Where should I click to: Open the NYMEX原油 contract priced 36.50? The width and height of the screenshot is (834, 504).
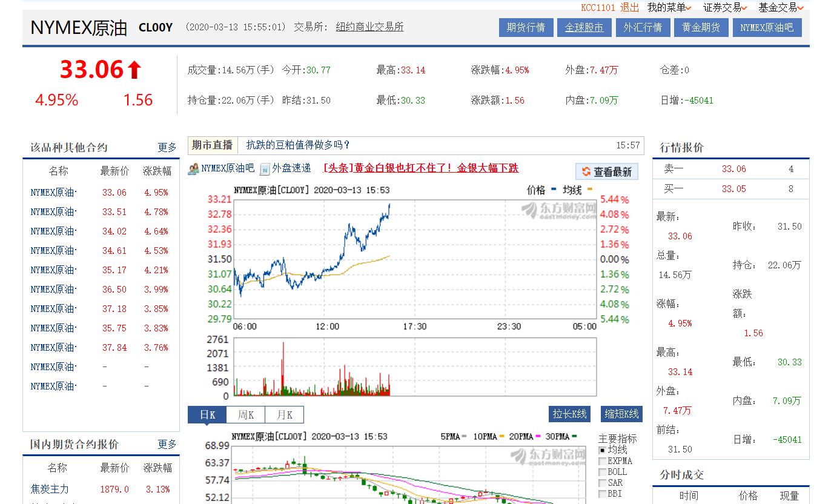point(54,290)
